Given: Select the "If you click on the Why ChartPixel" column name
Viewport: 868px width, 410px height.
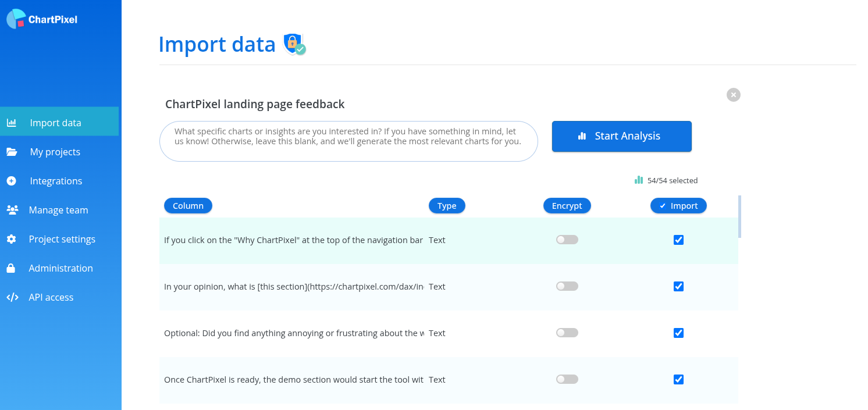Looking at the screenshot, I should click(294, 240).
